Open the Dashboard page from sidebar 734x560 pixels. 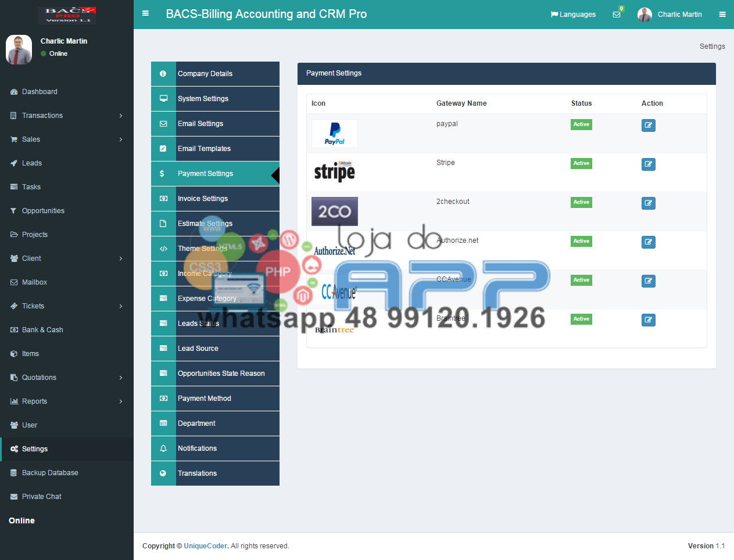coord(40,92)
